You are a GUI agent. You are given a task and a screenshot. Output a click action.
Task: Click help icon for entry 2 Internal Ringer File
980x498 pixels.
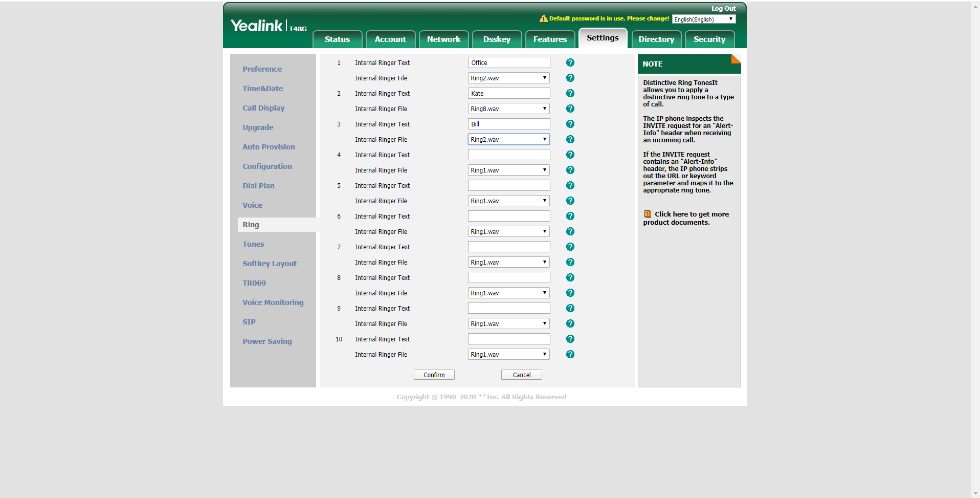(x=570, y=109)
